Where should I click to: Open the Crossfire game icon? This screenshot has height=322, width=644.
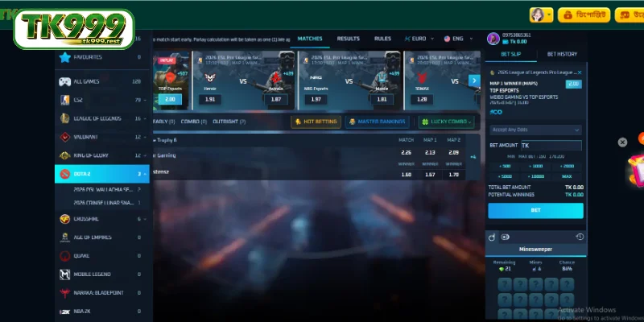(x=64, y=219)
